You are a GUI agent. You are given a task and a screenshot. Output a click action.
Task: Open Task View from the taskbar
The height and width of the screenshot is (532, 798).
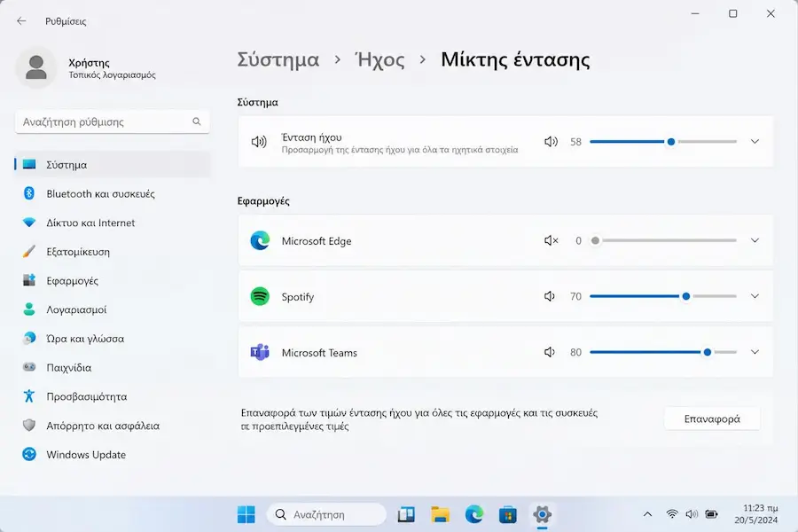click(x=406, y=514)
